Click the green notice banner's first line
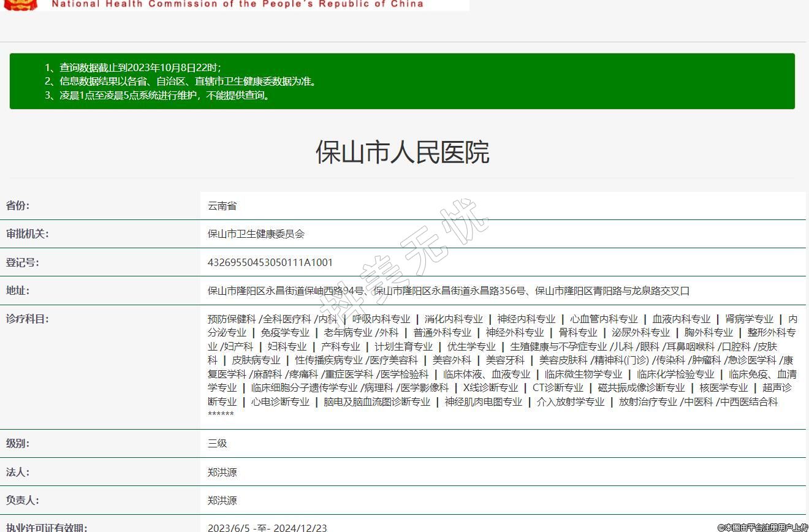 coord(133,67)
